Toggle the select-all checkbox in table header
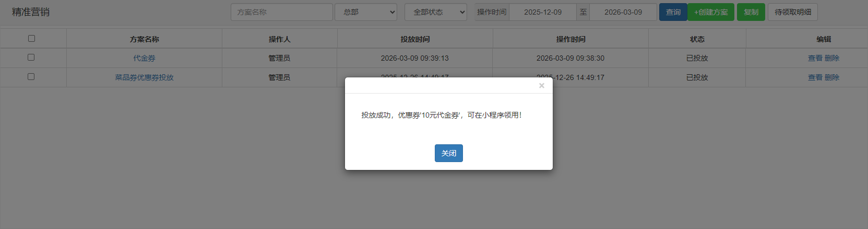 (31, 38)
